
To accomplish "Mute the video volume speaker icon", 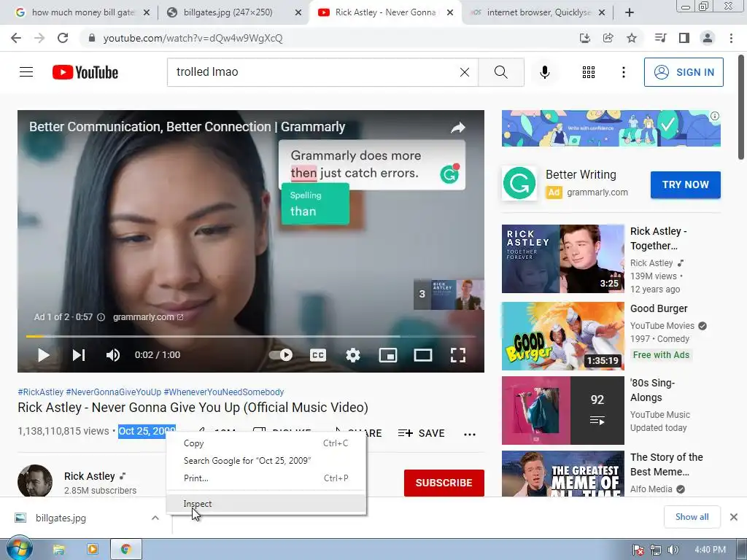I will coord(113,355).
